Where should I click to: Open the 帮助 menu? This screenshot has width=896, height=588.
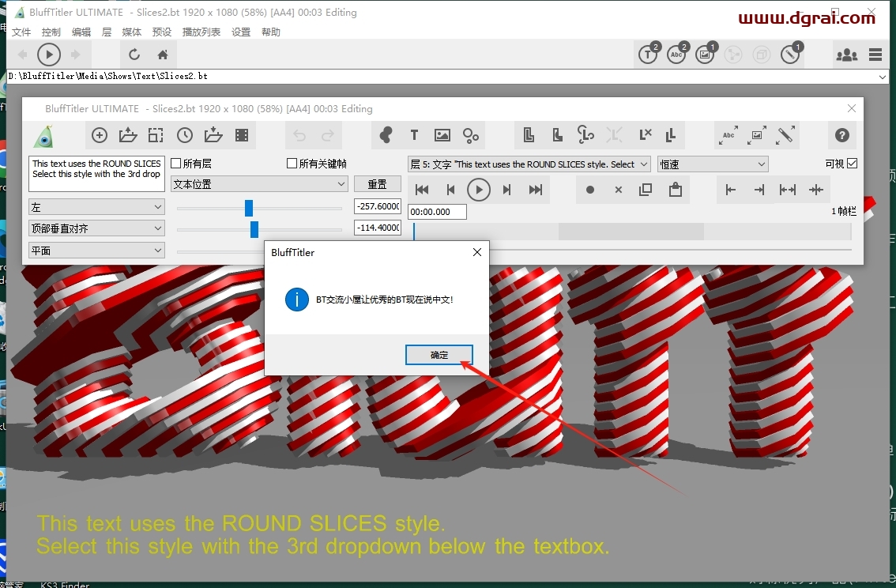click(x=271, y=32)
